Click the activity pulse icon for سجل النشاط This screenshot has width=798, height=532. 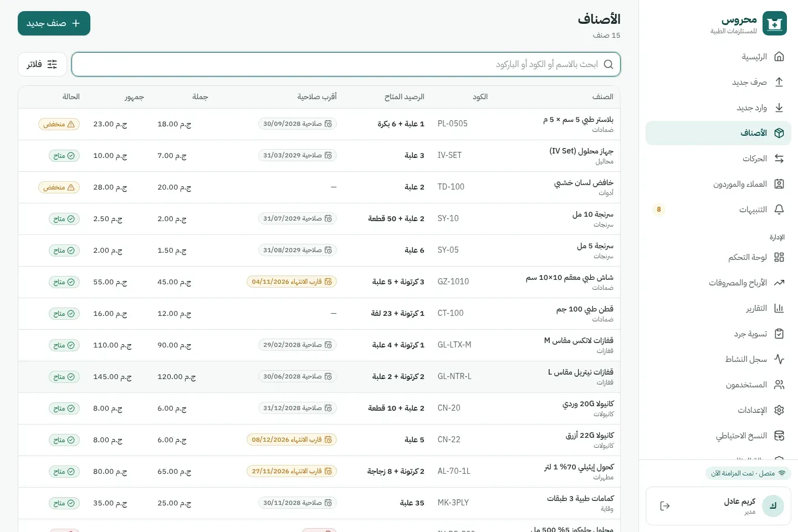pos(779,359)
